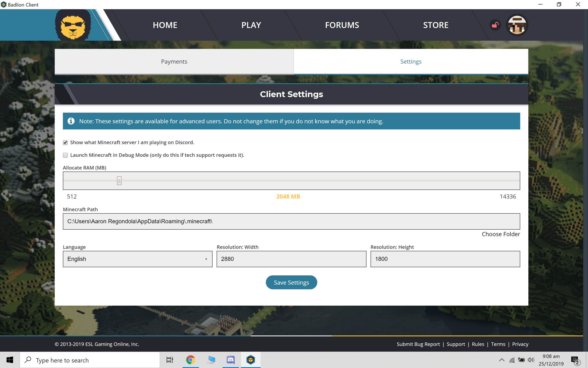The height and width of the screenshot is (368, 588).
Task: Close the Badlion Client window
Action: (x=578, y=5)
